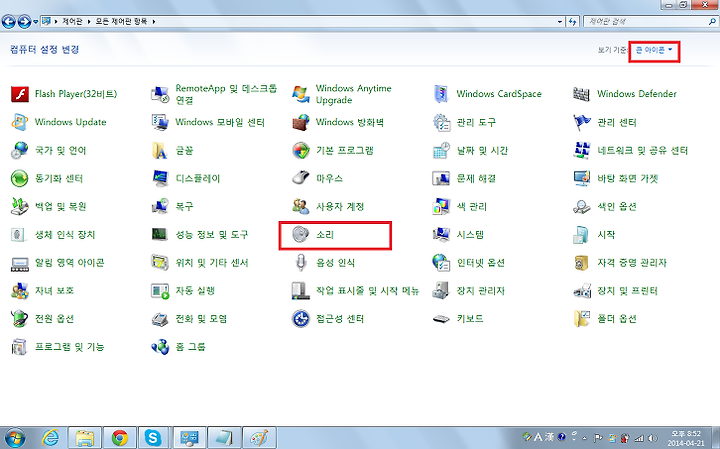The width and height of the screenshot is (720, 449).
Task: Open the RemoteApp 및 데스크톱 연결 link
Action: [x=226, y=94]
